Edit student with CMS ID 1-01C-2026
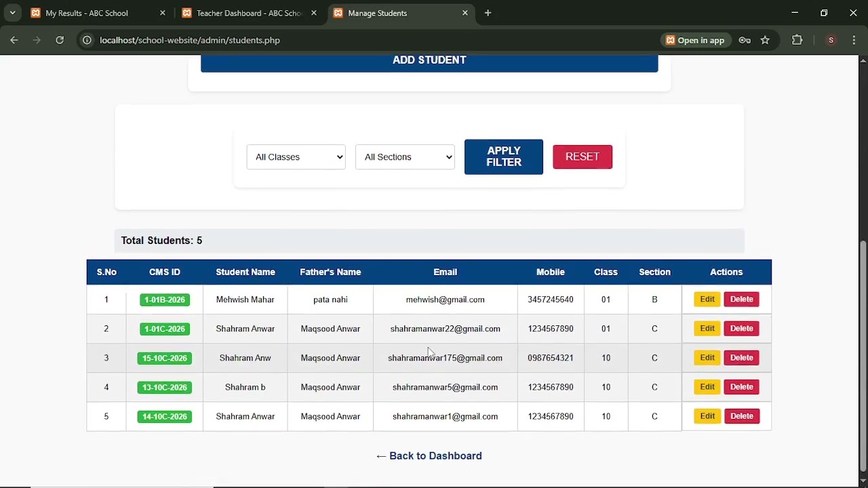Viewport: 868px width, 488px height. point(707,328)
